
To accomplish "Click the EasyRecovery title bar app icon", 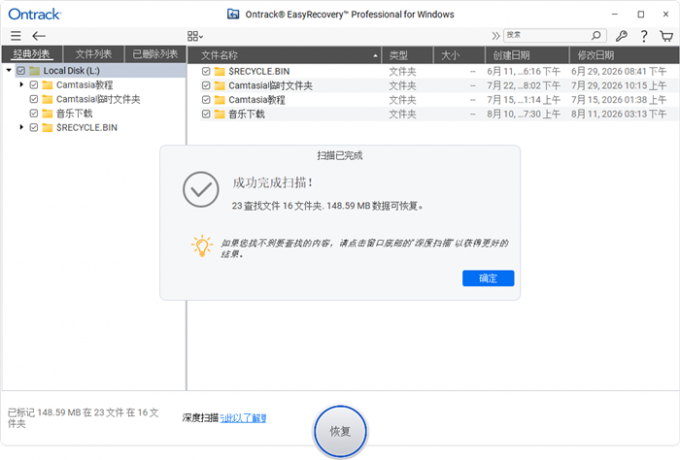I will (x=233, y=14).
